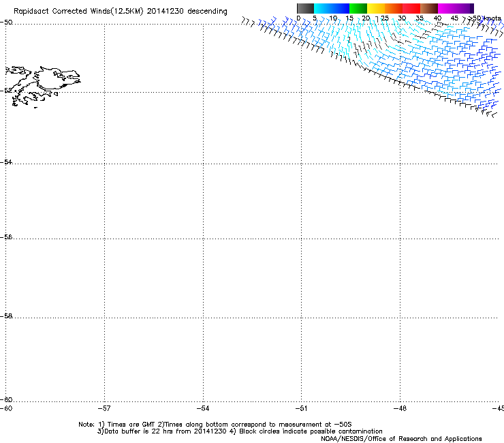Click the '-51' longitude axis label
The image size is (504, 443).
[x=301, y=408]
